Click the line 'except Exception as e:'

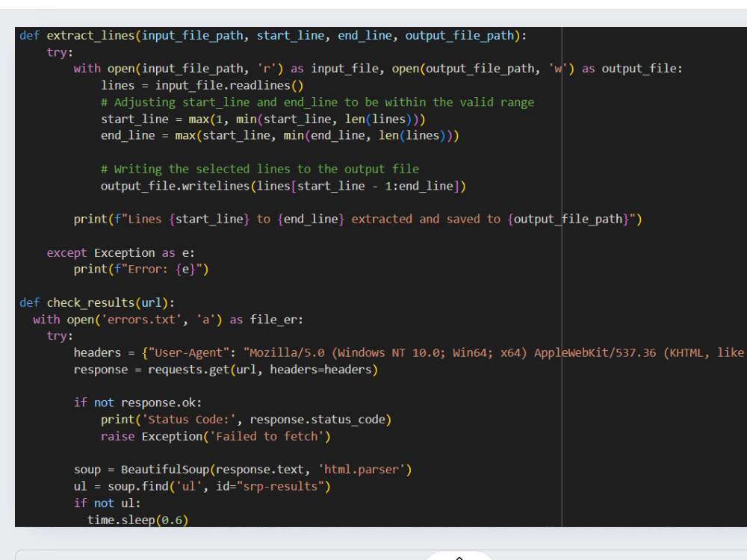pyautogui.click(x=120, y=253)
